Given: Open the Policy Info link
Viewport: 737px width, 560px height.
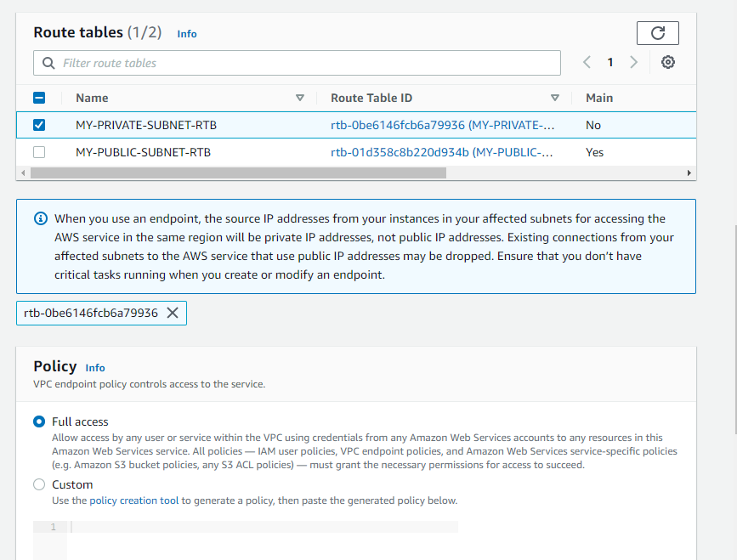Looking at the screenshot, I should click(95, 368).
